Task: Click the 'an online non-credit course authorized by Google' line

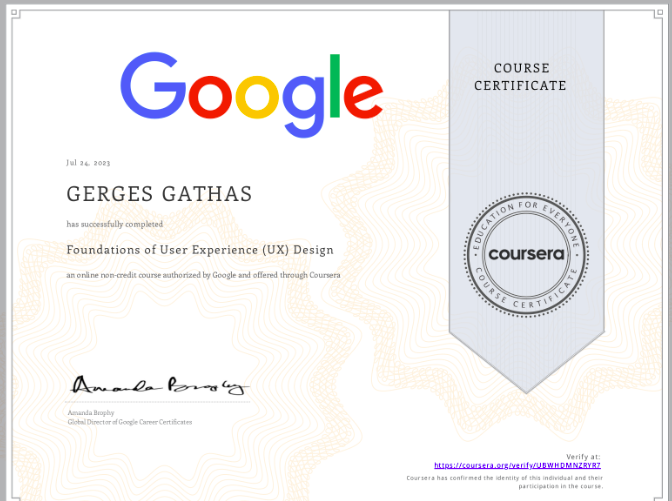Action: tap(203, 275)
